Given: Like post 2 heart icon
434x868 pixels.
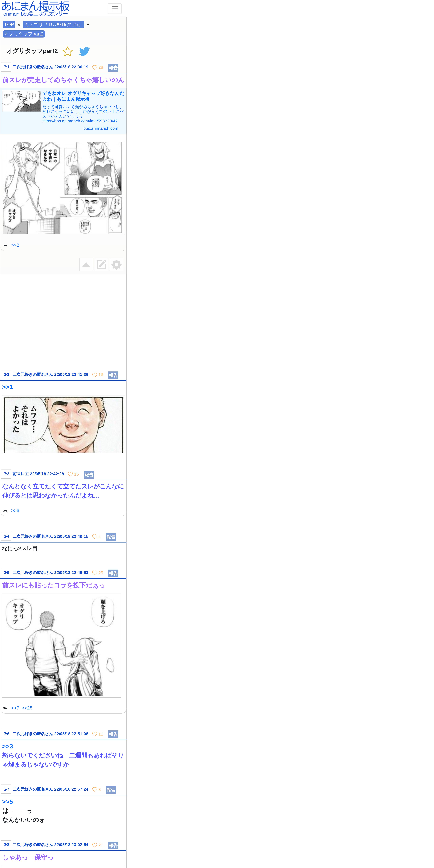Looking at the screenshot, I should click(95, 375).
